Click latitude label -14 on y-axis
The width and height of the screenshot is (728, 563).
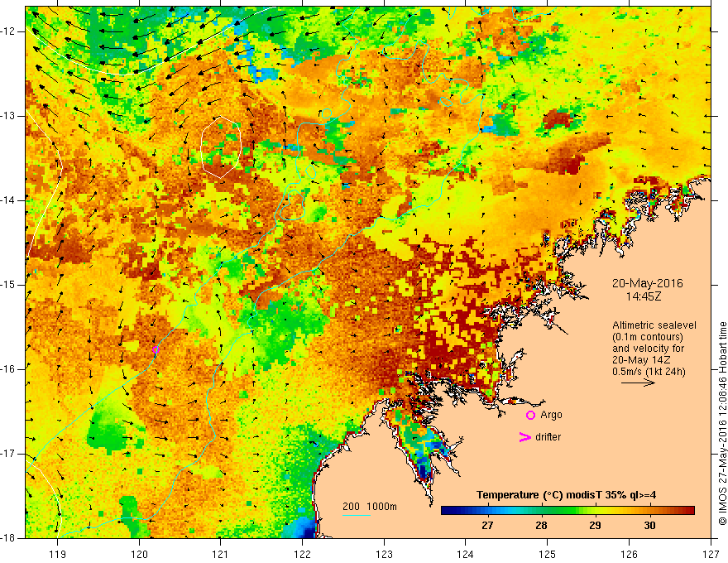[x=8, y=200]
